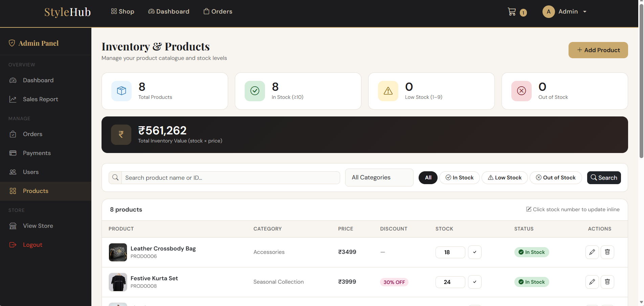644x306 pixels.
Task: Click the StyleHub logo
Action: coord(67,12)
